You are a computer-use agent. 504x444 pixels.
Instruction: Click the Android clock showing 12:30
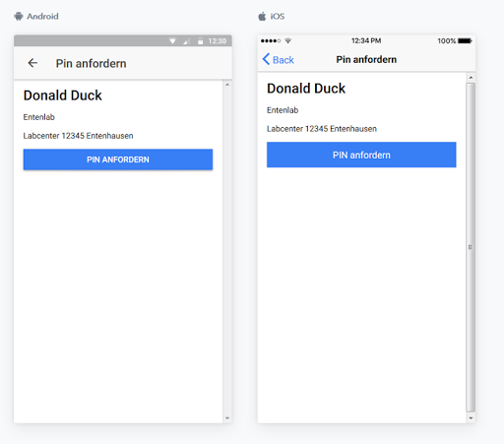218,41
